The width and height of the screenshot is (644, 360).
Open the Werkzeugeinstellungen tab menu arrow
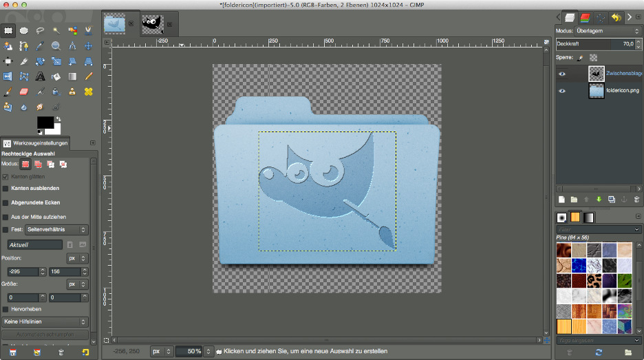coord(93,143)
